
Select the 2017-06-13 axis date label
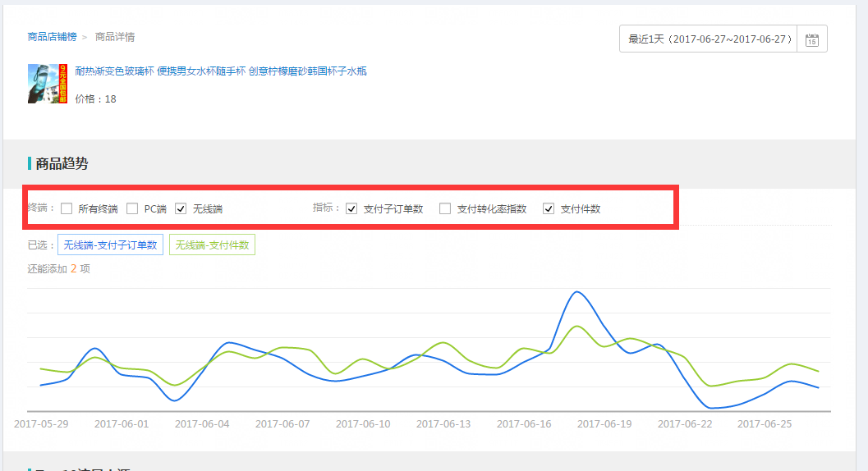[443, 424]
